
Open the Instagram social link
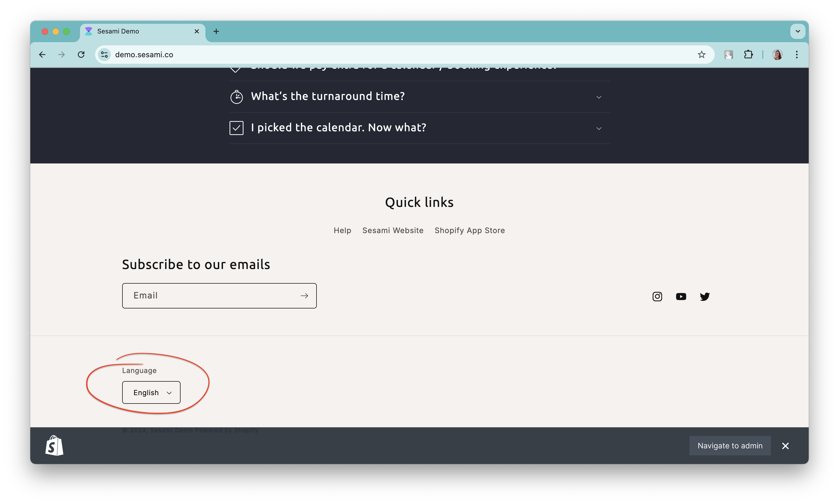pos(657,297)
